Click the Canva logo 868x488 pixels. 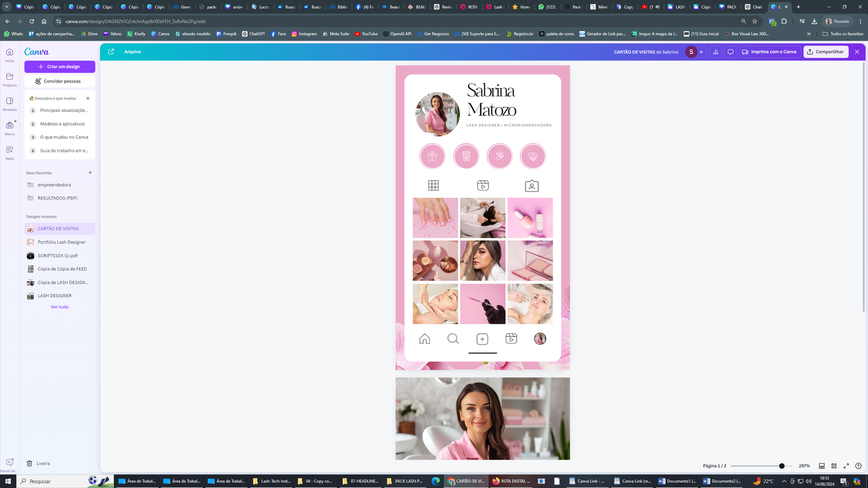(37, 51)
